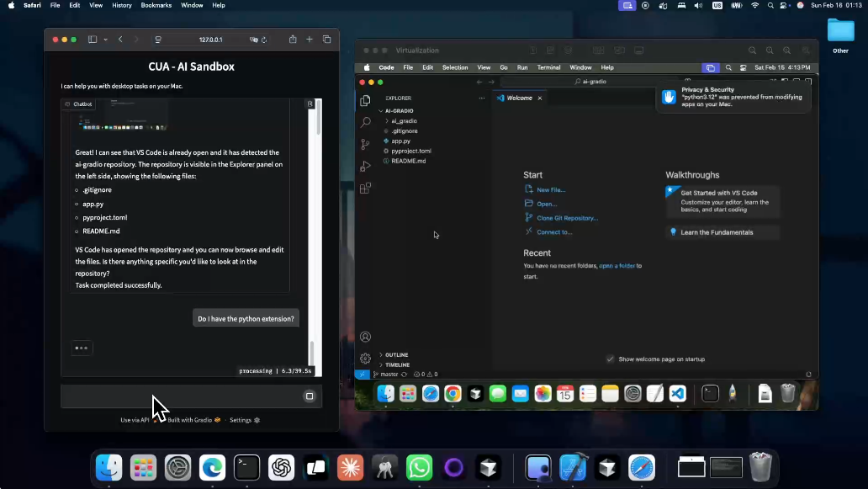Click the open a folder link

(617, 266)
